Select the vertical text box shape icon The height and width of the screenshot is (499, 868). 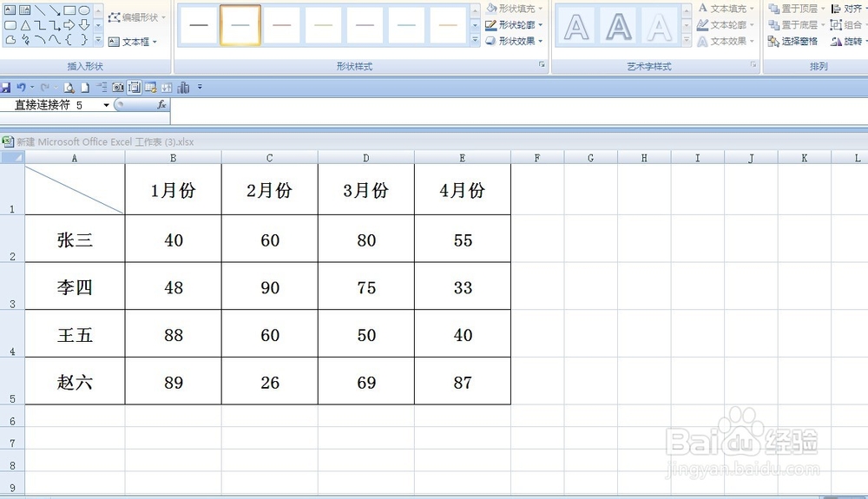(25, 10)
